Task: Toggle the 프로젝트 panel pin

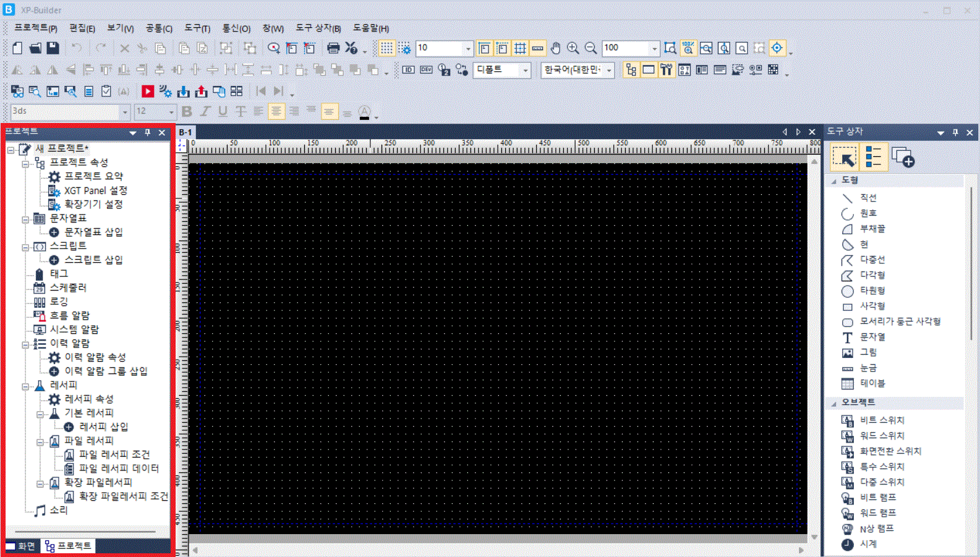Action: click(x=147, y=132)
